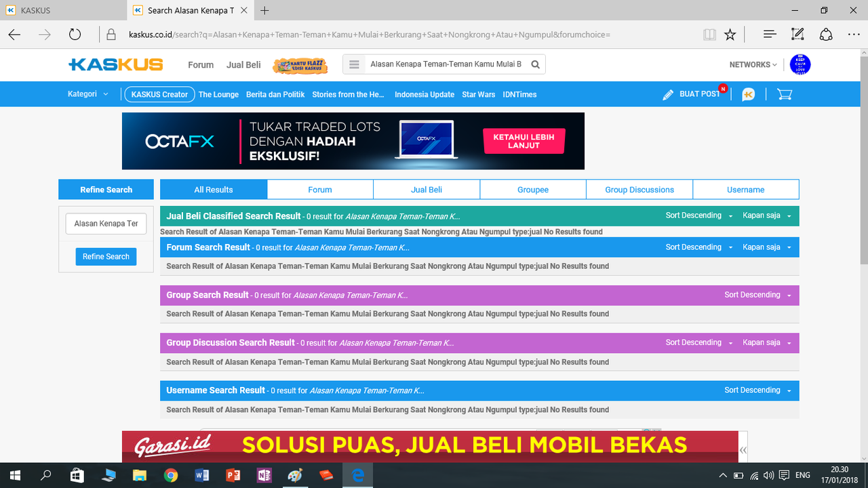
Task: Click the Kartu Flazz Edisi Kaskus banner icon
Action: click(300, 65)
